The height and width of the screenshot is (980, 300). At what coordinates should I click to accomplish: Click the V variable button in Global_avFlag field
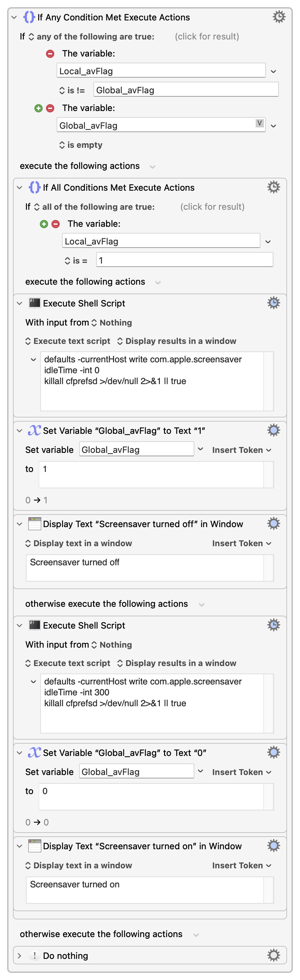(x=259, y=123)
